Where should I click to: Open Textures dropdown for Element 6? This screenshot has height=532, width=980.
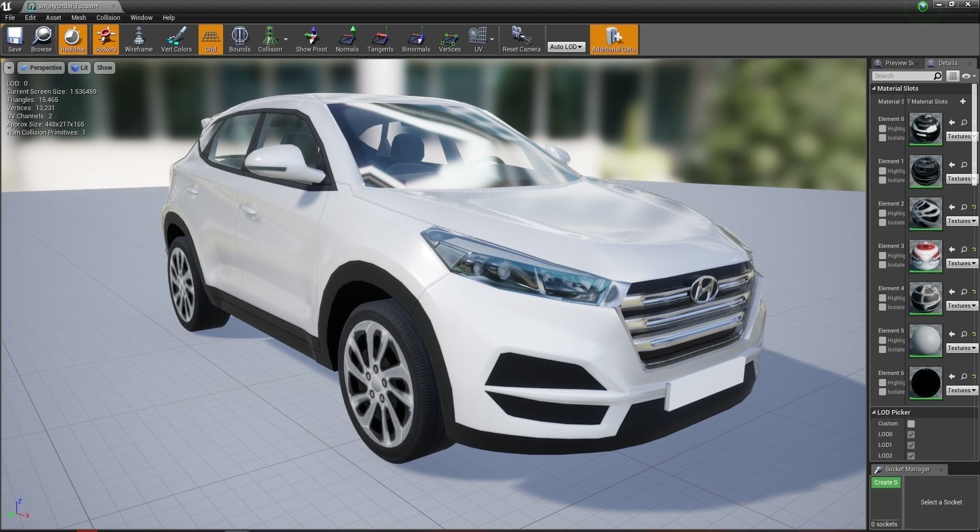coord(962,390)
